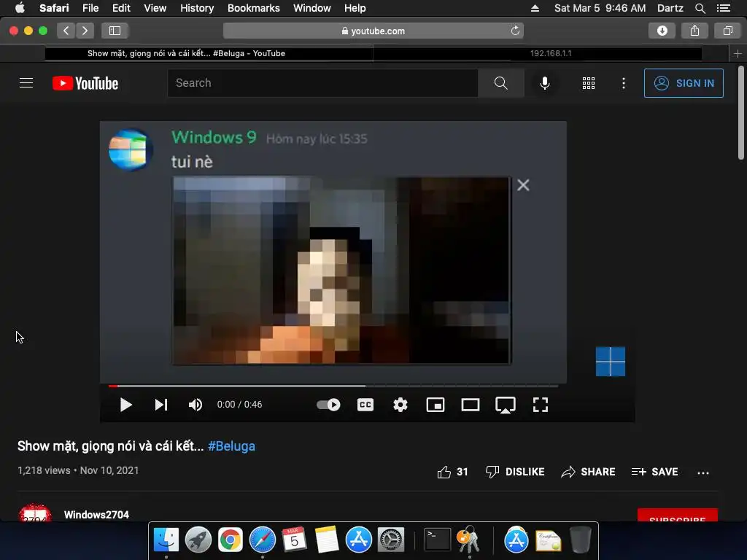
Task: Click the page vertical scrollbar
Action: point(741,113)
